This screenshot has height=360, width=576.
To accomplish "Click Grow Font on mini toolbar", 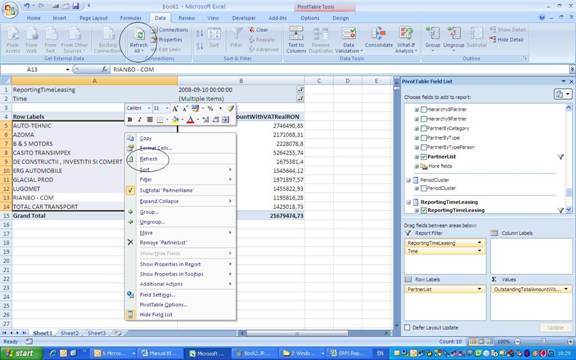I will click(175, 108).
